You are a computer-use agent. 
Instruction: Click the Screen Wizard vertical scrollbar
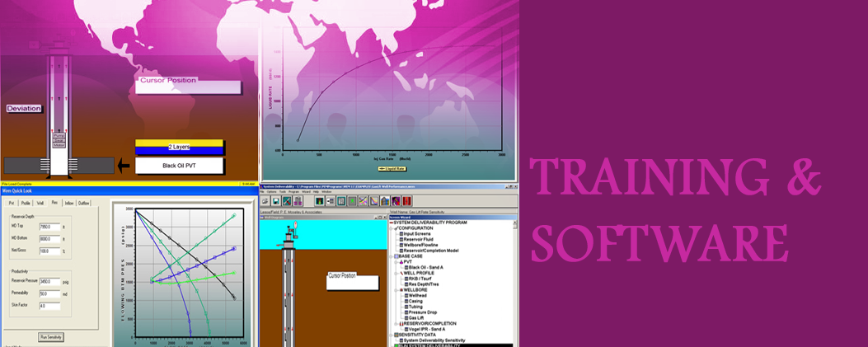pyautogui.click(x=515, y=282)
